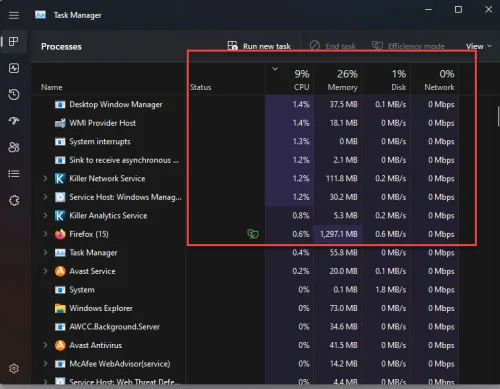Expand the Firefox (15) process group
The width and height of the screenshot is (500, 389).
point(45,234)
